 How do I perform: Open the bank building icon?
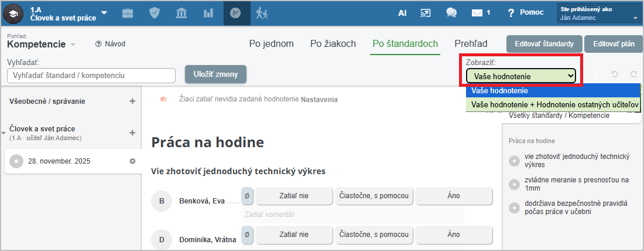[x=181, y=13]
